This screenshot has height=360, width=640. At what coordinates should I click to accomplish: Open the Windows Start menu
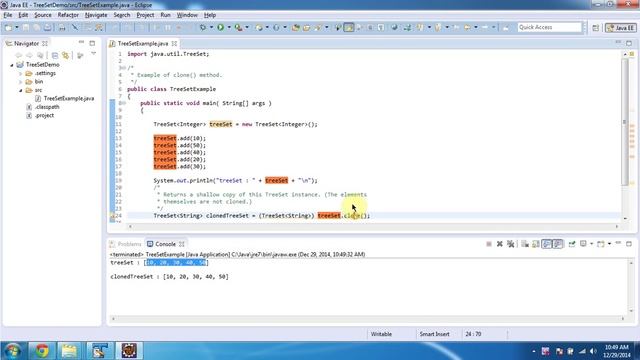click(12, 351)
